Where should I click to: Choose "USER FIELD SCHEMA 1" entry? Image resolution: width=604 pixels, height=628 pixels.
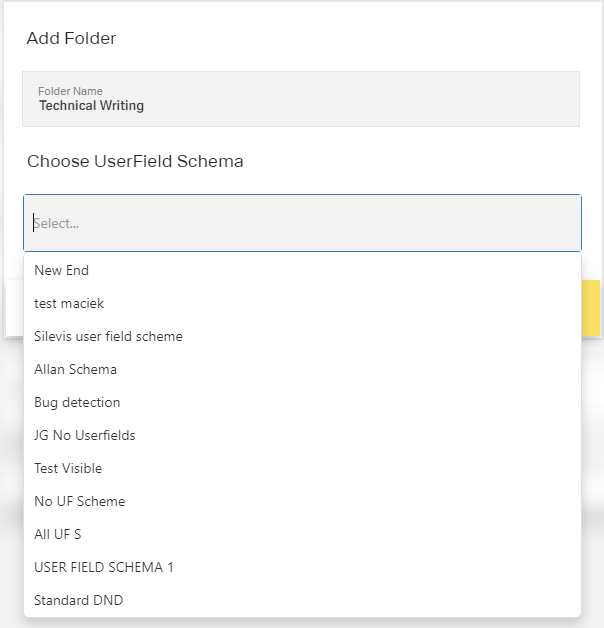pyautogui.click(x=104, y=567)
